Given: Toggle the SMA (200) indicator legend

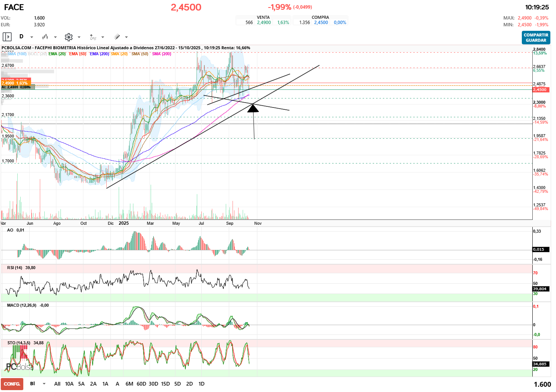Looking at the screenshot, I should coord(162,54).
